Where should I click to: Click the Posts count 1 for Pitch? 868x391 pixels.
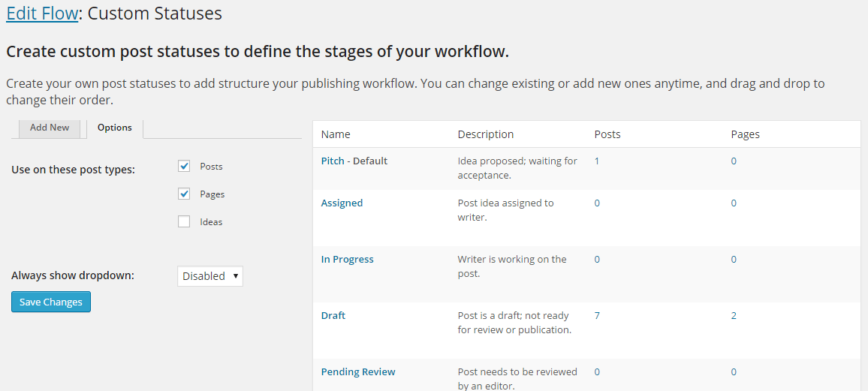click(597, 161)
